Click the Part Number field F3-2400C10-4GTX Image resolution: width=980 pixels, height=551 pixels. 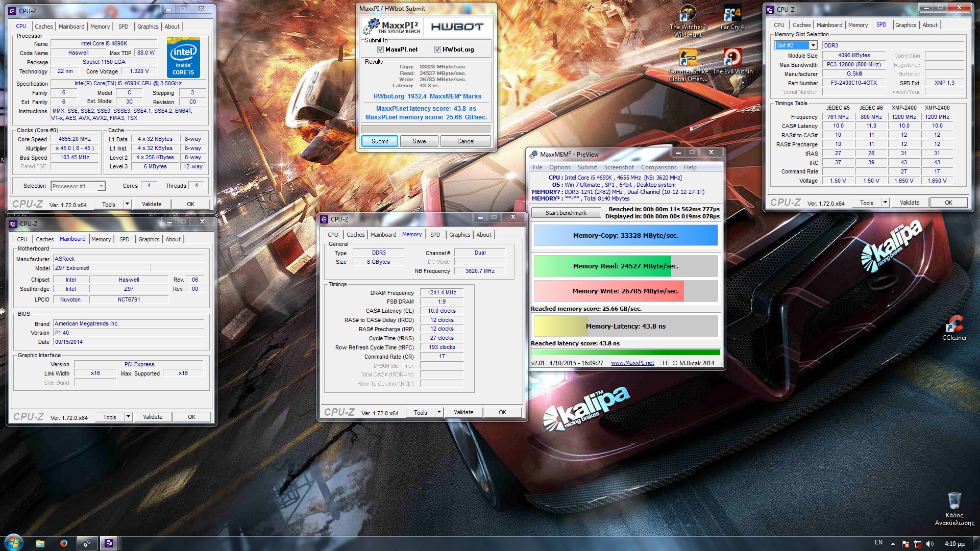[x=853, y=83]
